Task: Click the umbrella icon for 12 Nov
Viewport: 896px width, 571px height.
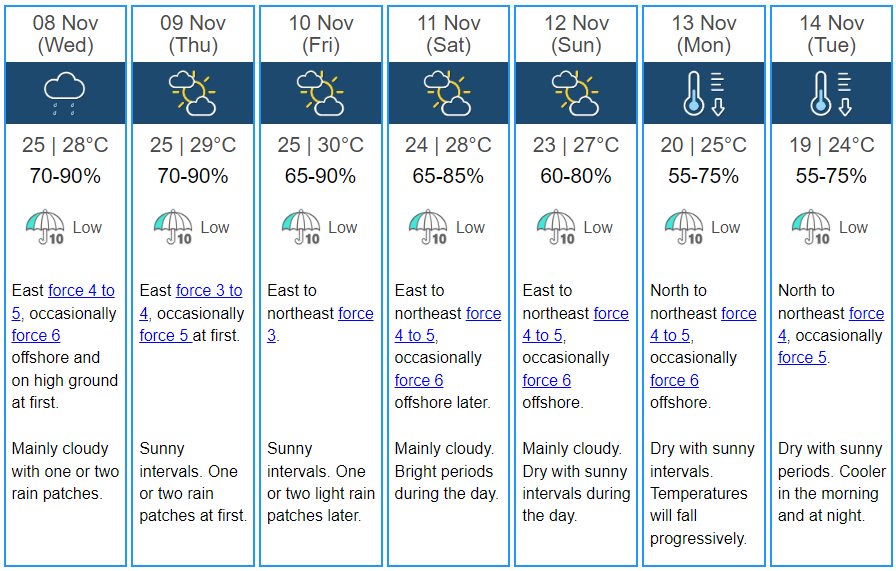Action: point(556,227)
